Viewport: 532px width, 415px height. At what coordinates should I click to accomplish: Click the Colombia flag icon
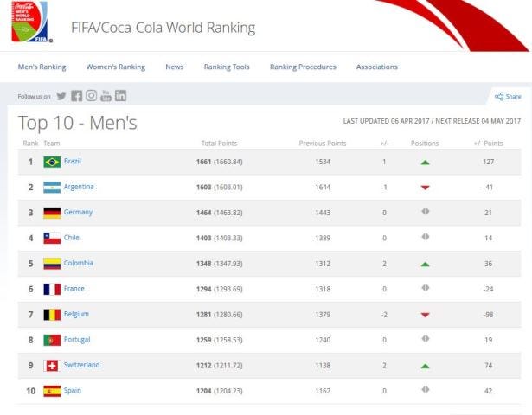click(52, 264)
